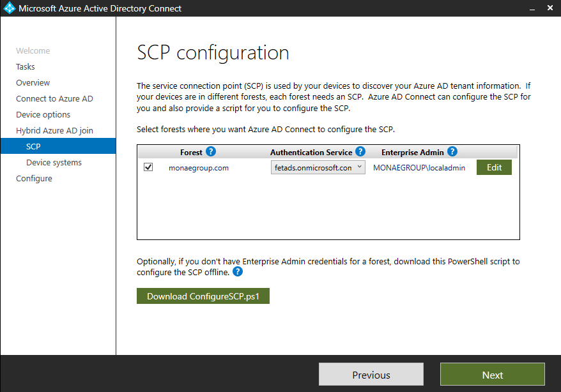
Task: Uncheck the monaegroup.com forest checkbox
Action: [x=149, y=167]
